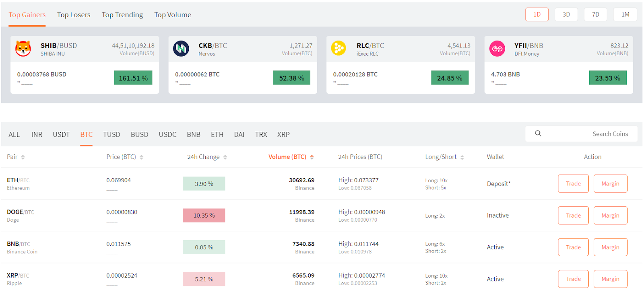Open the SHIB/BUSD pair card title
The image size is (644, 294).
[59, 45]
